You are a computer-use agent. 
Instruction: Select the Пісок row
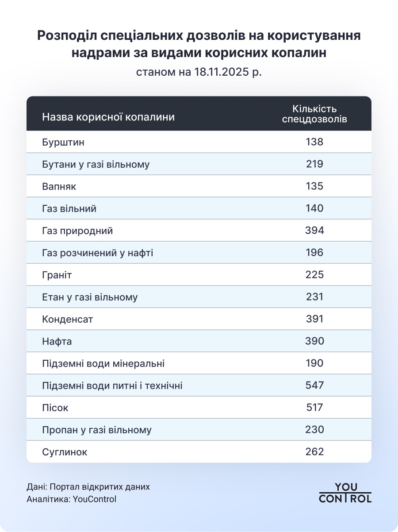click(199, 408)
